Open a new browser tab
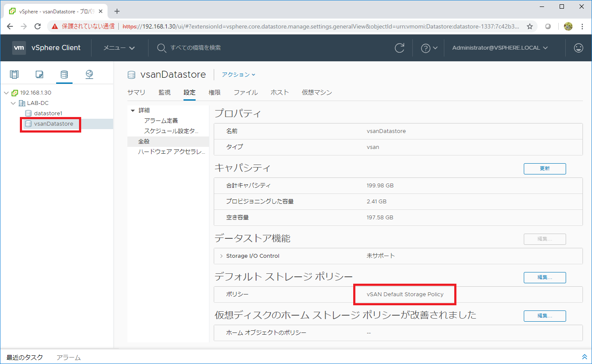Image resolution: width=592 pixels, height=364 pixels. point(117,11)
